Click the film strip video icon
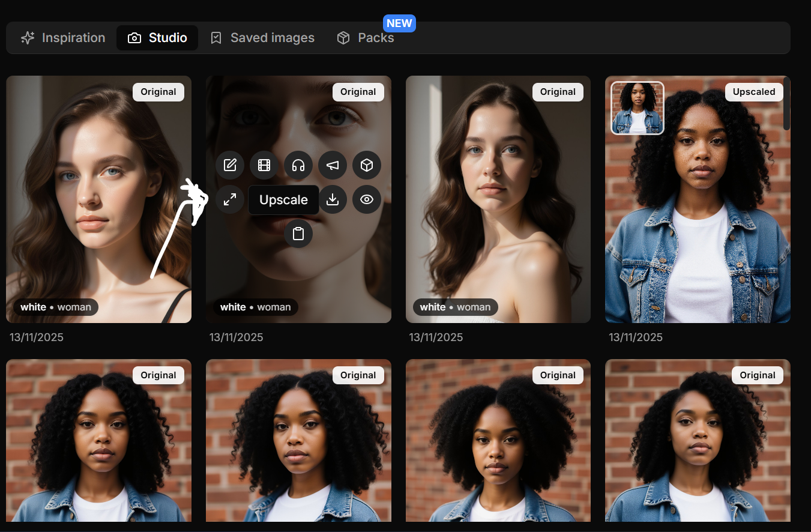The width and height of the screenshot is (811, 532). click(x=264, y=165)
